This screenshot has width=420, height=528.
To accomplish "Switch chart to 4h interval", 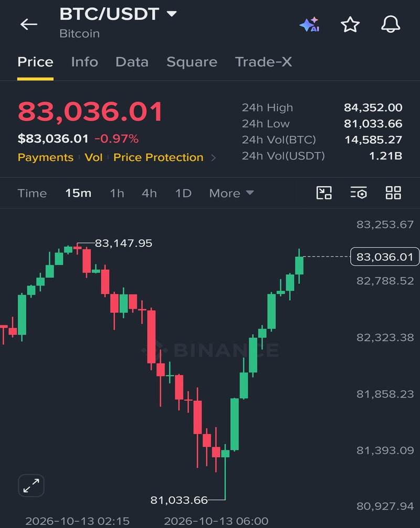I will click(x=149, y=193).
